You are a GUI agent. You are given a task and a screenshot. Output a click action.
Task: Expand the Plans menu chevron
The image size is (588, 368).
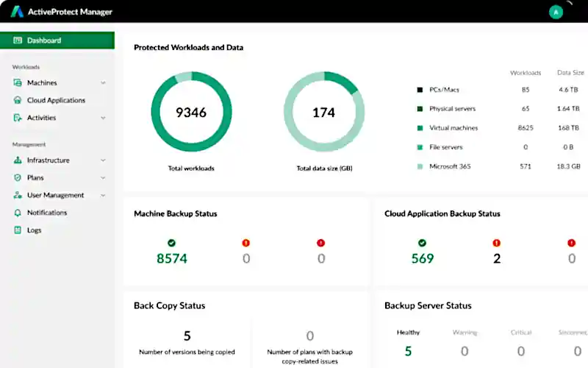(103, 177)
